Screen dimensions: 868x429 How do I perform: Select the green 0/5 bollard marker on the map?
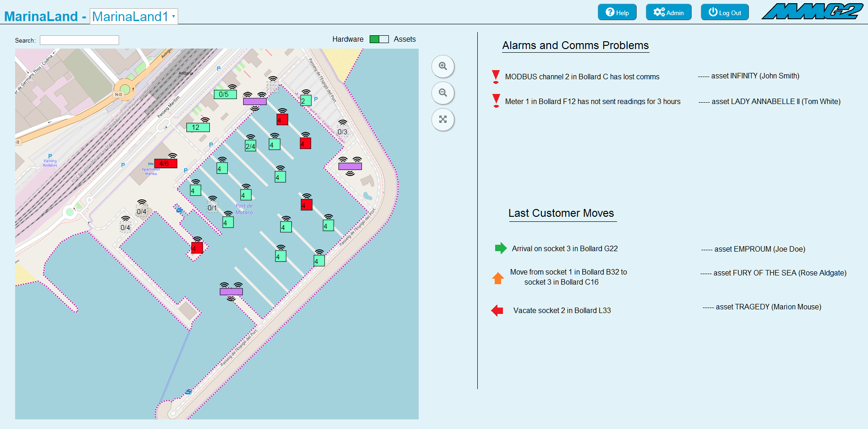(224, 95)
